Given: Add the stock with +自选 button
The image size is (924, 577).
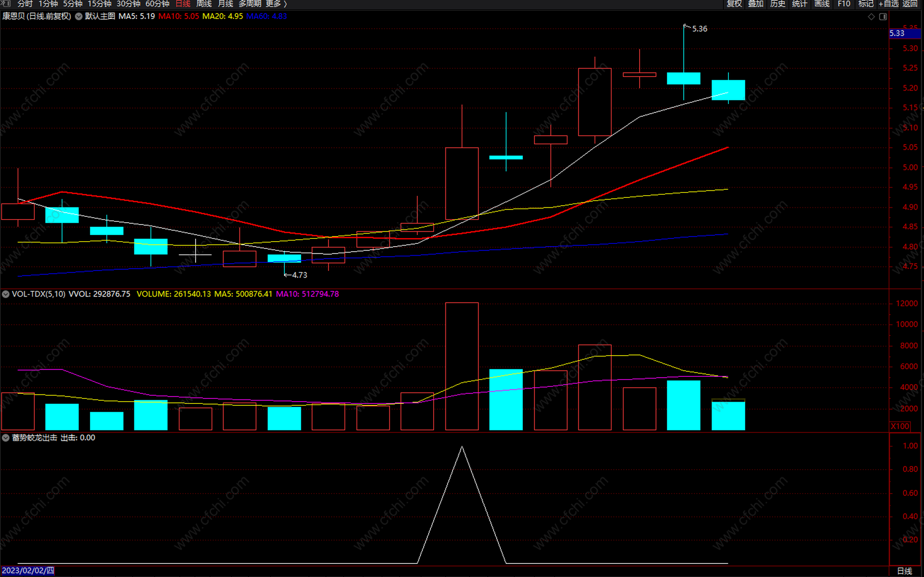Looking at the screenshot, I should [x=888, y=4].
